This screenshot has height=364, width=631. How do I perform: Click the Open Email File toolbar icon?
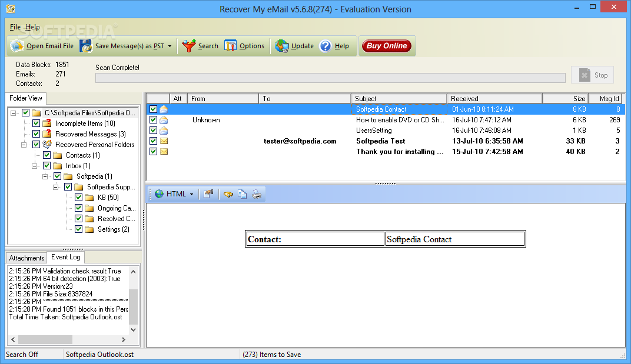pos(17,46)
